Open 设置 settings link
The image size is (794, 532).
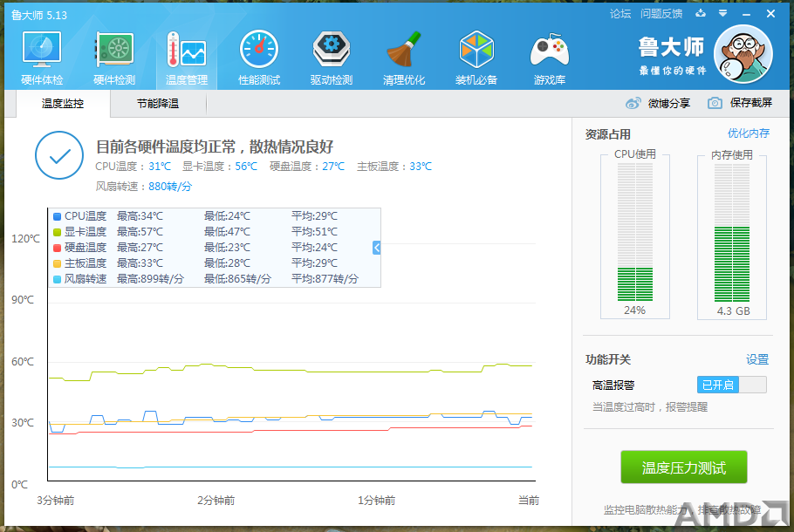pyautogui.click(x=757, y=359)
